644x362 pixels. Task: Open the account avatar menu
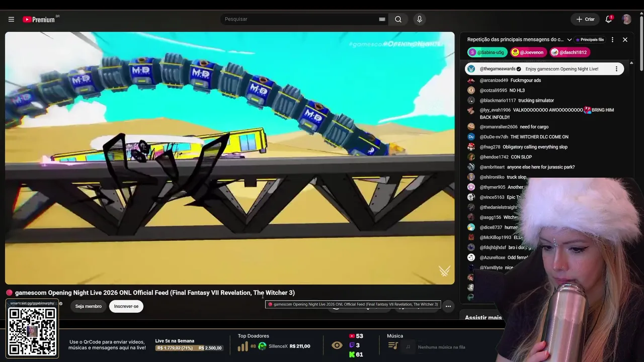click(626, 19)
